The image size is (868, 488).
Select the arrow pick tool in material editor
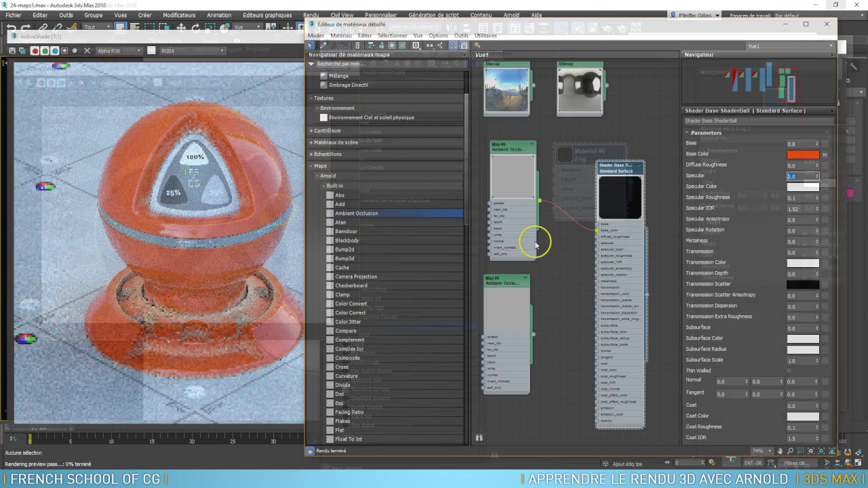click(x=310, y=45)
